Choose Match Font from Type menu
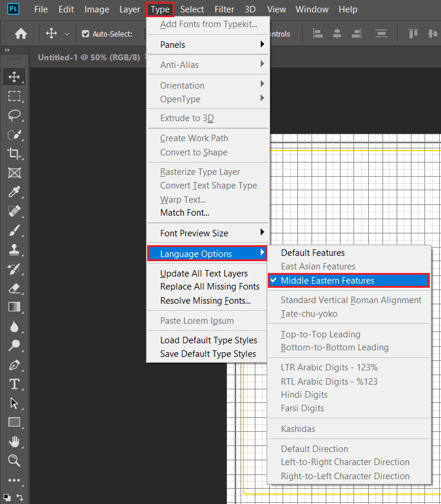Image resolution: width=441 pixels, height=504 pixels. coord(184,213)
